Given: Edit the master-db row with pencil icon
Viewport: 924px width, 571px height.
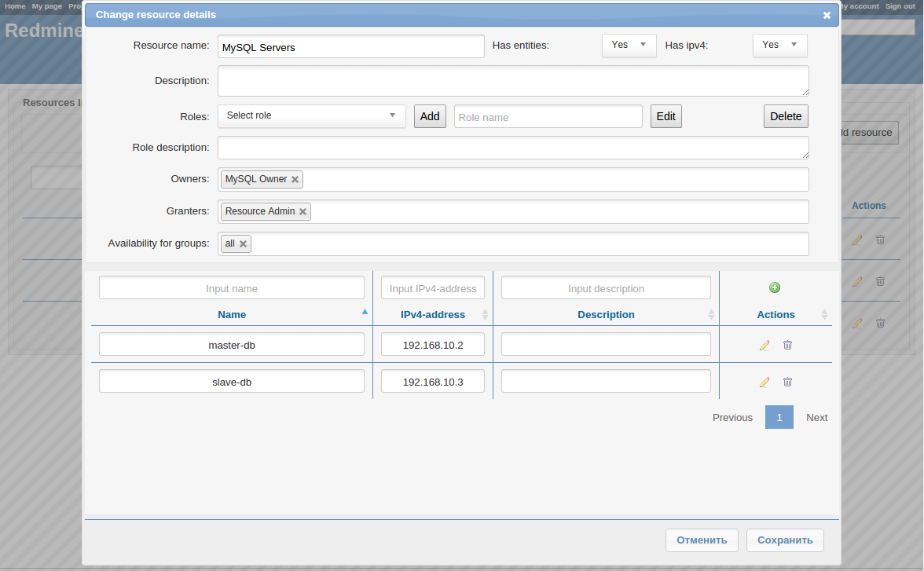Looking at the screenshot, I should 764,346.
